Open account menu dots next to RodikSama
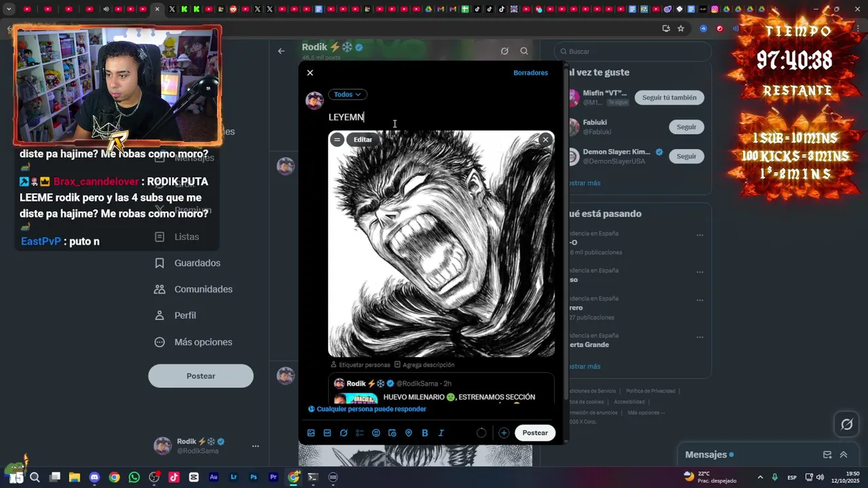The width and height of the screenshot is (868, 488). click(256, 446)
